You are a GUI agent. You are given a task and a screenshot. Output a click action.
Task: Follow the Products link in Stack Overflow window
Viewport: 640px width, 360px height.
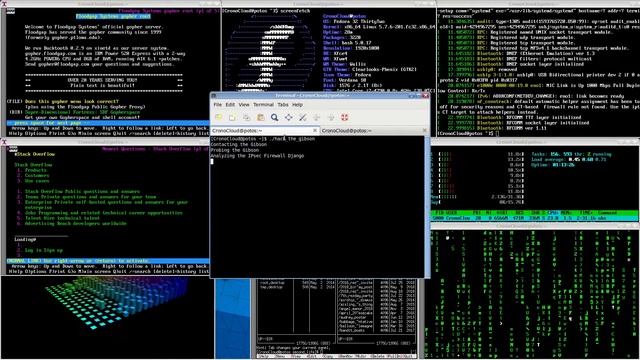tap(36, 170)
